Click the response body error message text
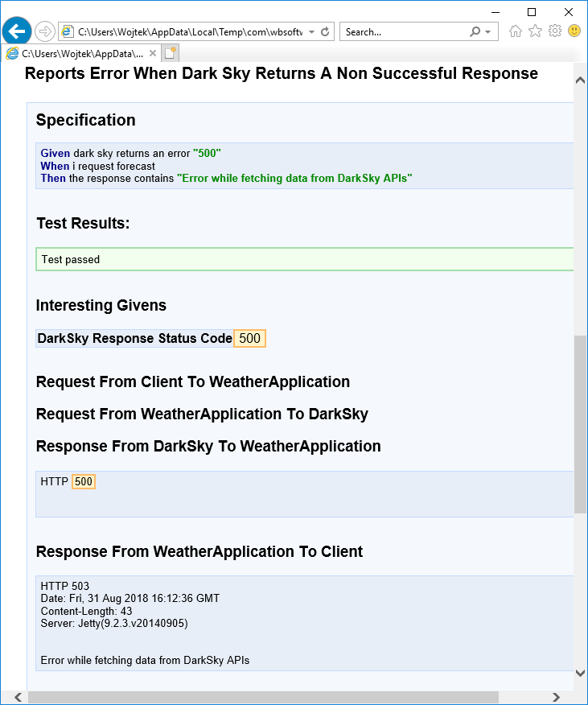This screenshot has height=705, width=588. tap(145, 661)
